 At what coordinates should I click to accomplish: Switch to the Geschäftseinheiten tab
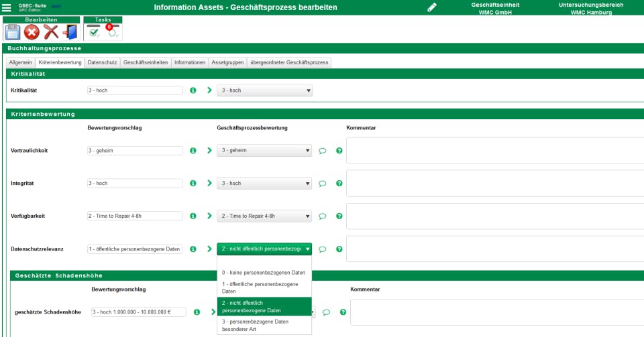click(x=146, y=62)
